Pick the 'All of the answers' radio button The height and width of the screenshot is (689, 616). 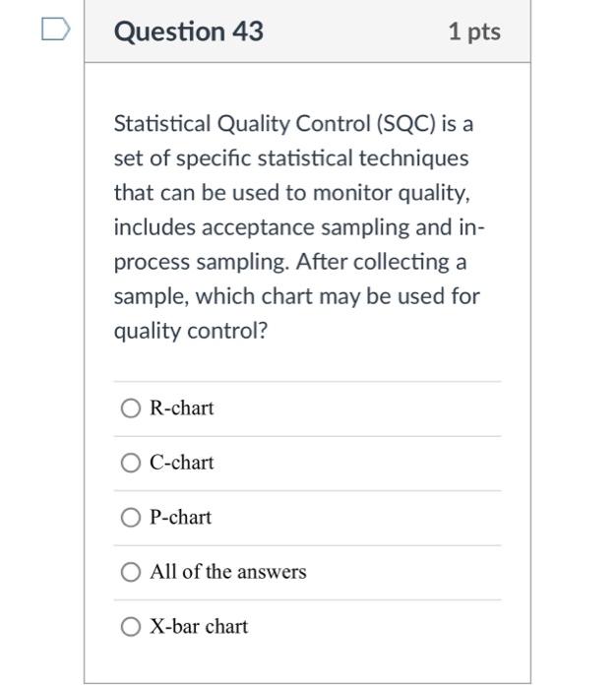pyautogui.click(x=131, y=572)
